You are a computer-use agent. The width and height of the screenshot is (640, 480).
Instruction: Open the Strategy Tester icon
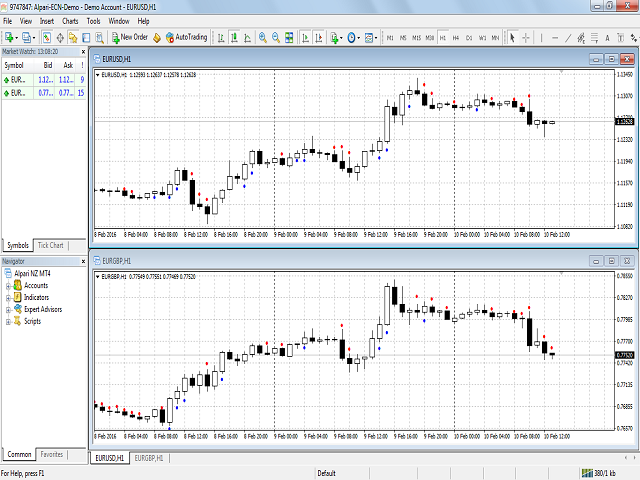click(99, 38)
